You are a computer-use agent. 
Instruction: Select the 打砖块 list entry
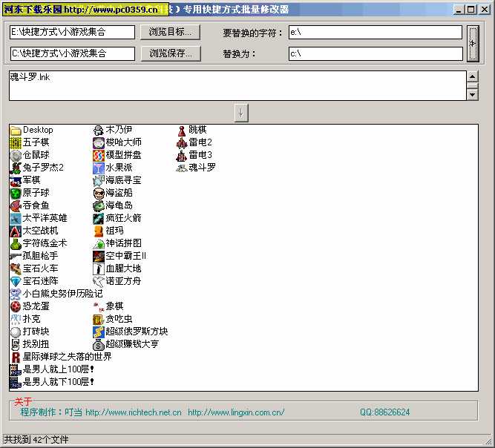click(30, 332)
